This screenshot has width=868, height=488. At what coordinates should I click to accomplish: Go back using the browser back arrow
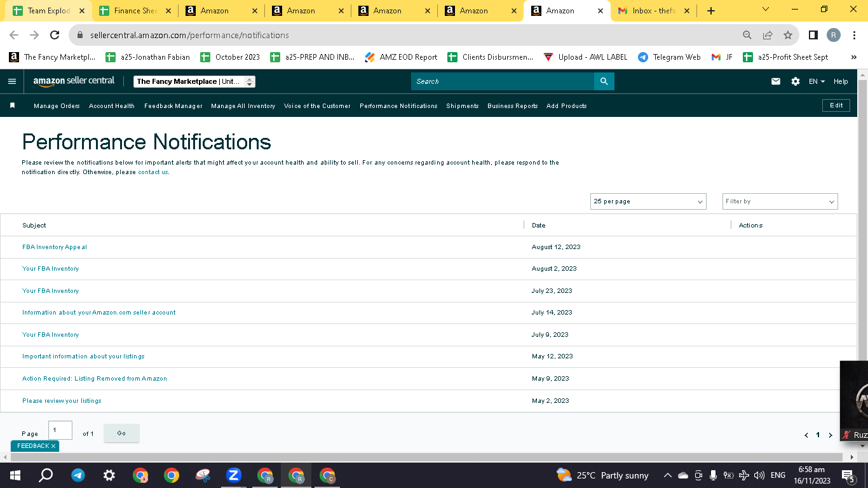point(14,35)
